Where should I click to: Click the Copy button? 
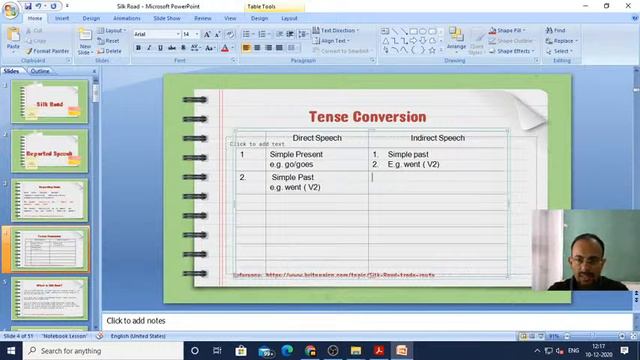[x=36, y=41]
